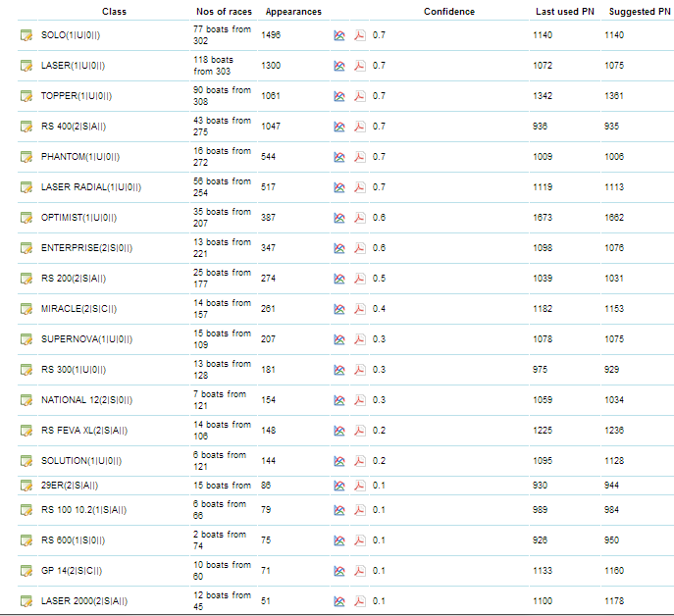Edit the MIRACLE class entry

point(26,309)
